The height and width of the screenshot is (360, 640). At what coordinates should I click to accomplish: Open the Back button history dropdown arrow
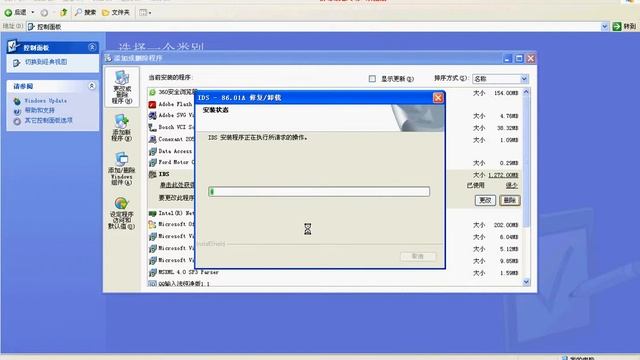point(33,13)
